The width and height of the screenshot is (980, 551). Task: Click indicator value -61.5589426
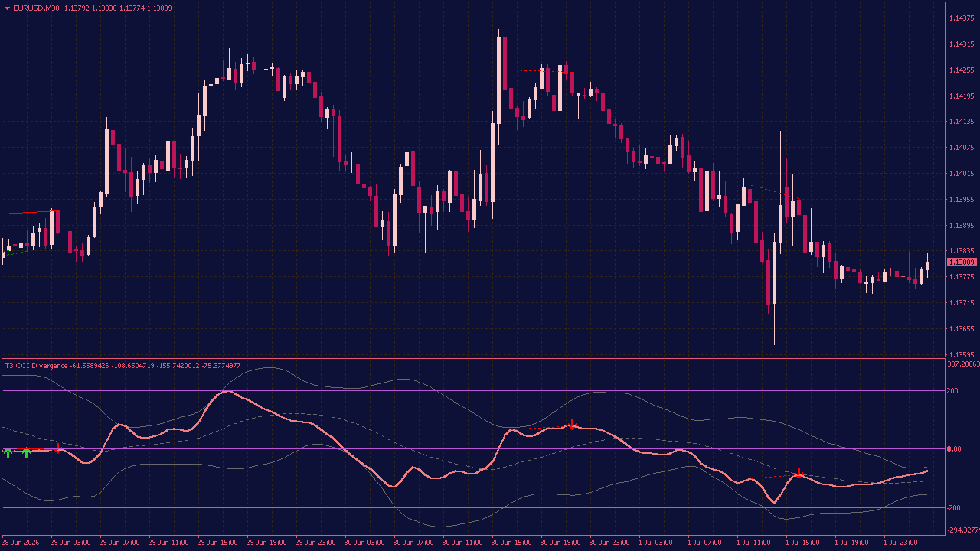coord(90,366)
